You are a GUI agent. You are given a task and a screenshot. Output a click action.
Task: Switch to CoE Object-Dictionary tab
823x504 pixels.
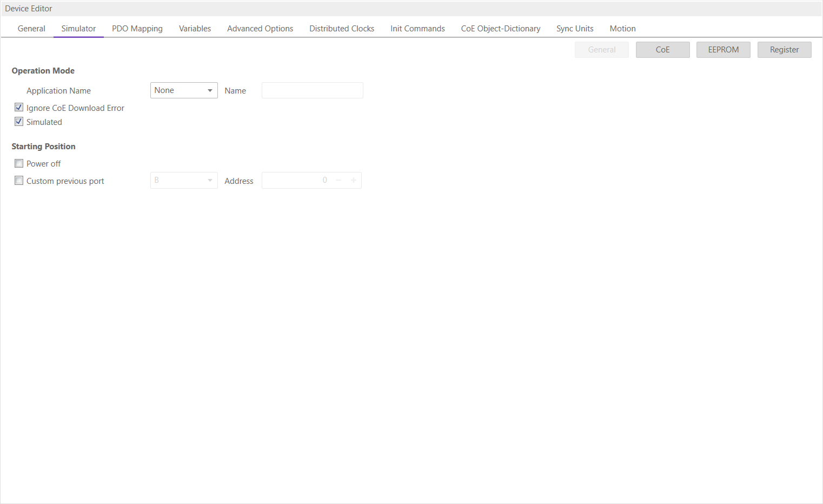500,29
